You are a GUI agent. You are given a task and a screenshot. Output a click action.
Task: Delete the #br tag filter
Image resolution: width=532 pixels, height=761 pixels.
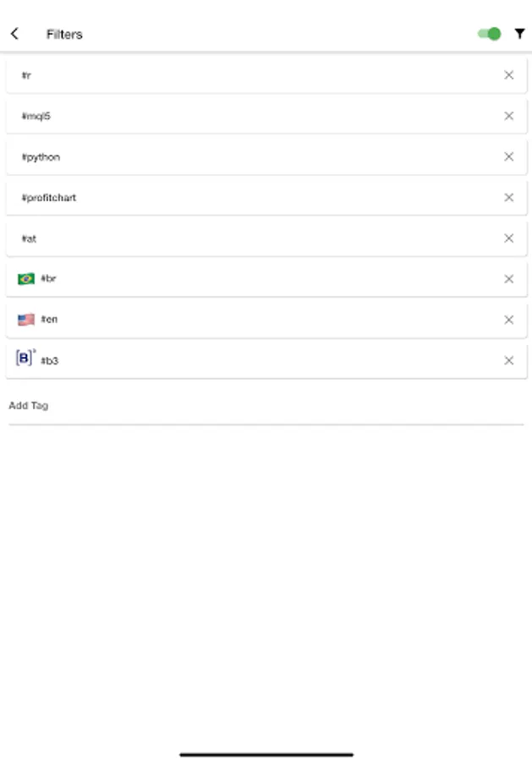click(509, 279)
